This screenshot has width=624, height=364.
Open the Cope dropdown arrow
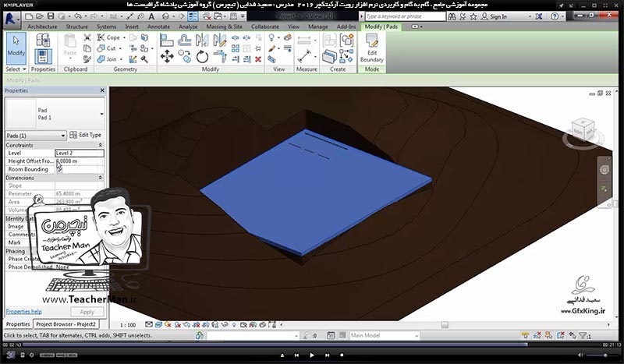124,37
